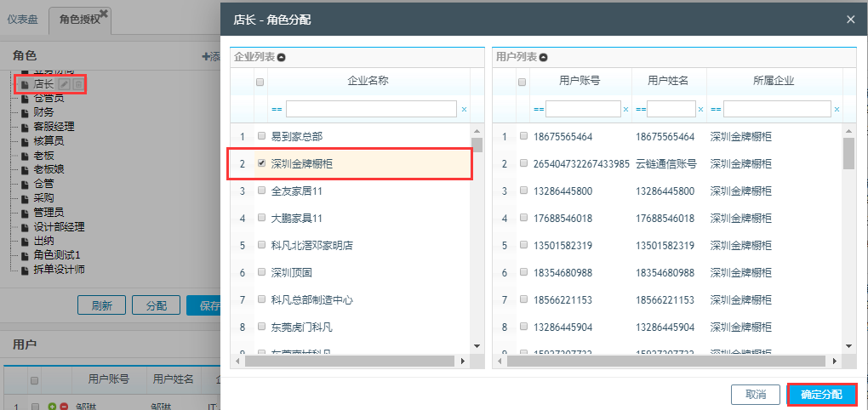
Task: Click the == operator of 所属企业 filter
Action: [716, 110]
